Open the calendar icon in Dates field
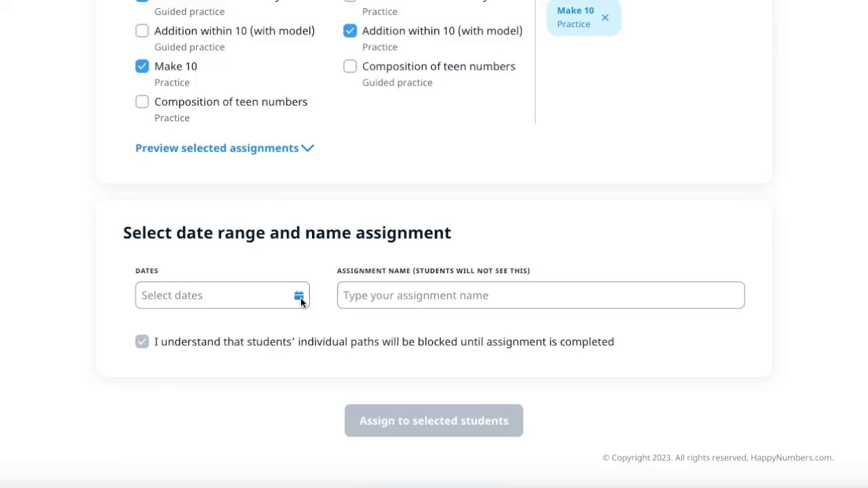 298,296
